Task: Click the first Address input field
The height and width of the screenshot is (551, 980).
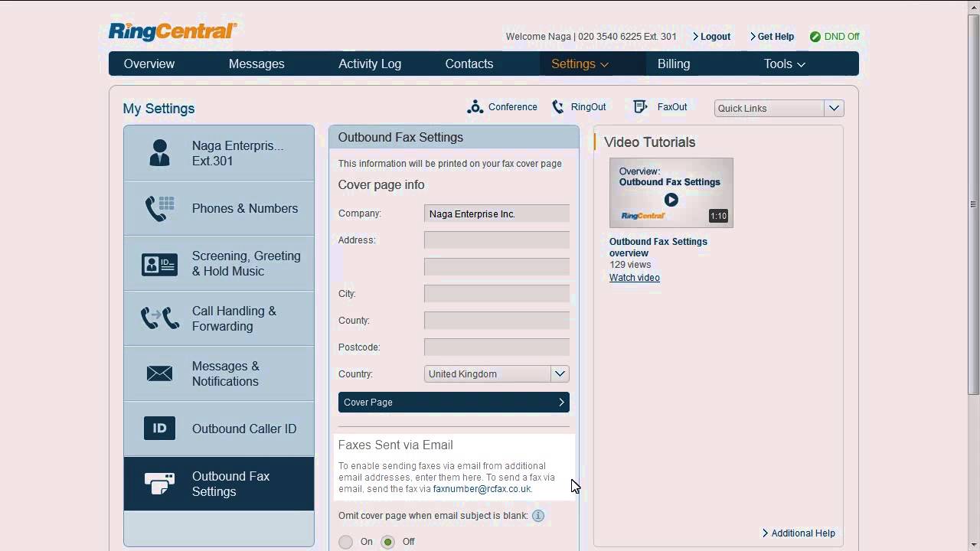Action: pos(497,240)
